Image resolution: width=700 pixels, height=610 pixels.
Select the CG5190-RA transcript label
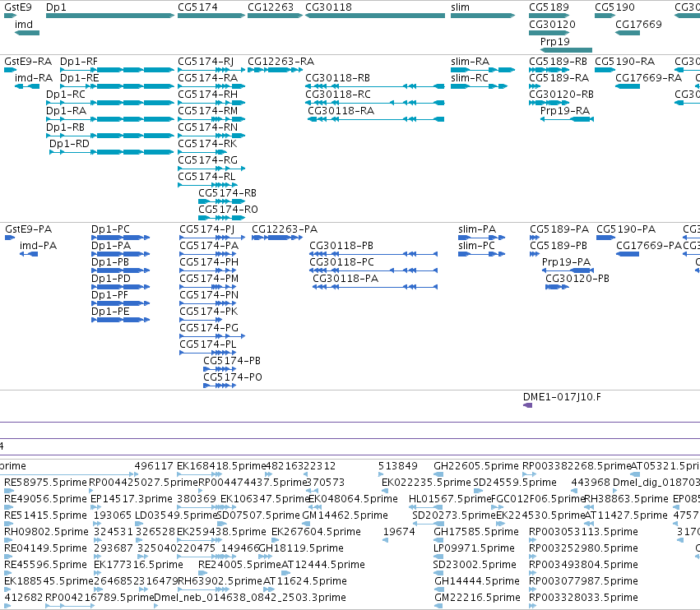624,61
